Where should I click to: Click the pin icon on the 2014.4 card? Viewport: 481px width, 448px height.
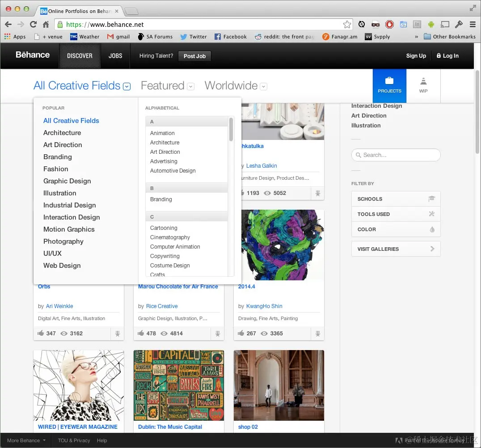tap(318, 334)
